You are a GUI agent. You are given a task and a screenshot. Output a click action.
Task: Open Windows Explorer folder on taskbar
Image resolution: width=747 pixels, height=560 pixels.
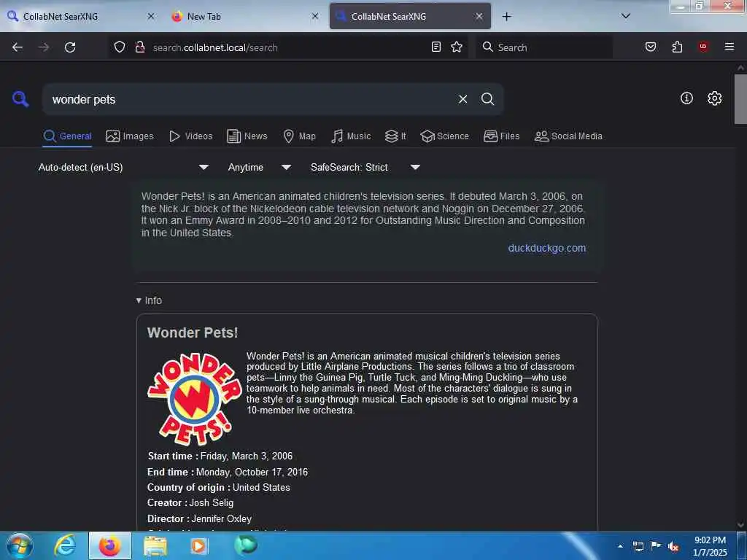[x=155, y=546]
